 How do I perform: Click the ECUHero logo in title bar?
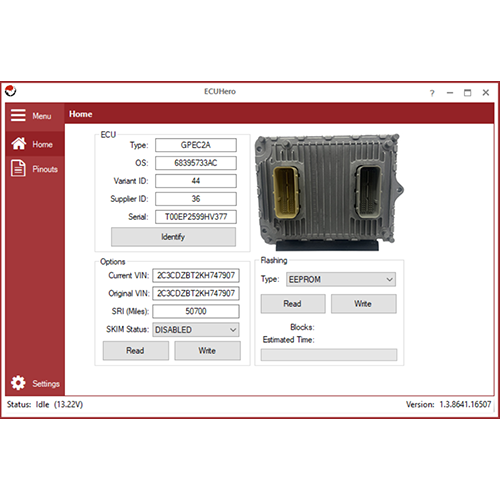coord(11,91)
